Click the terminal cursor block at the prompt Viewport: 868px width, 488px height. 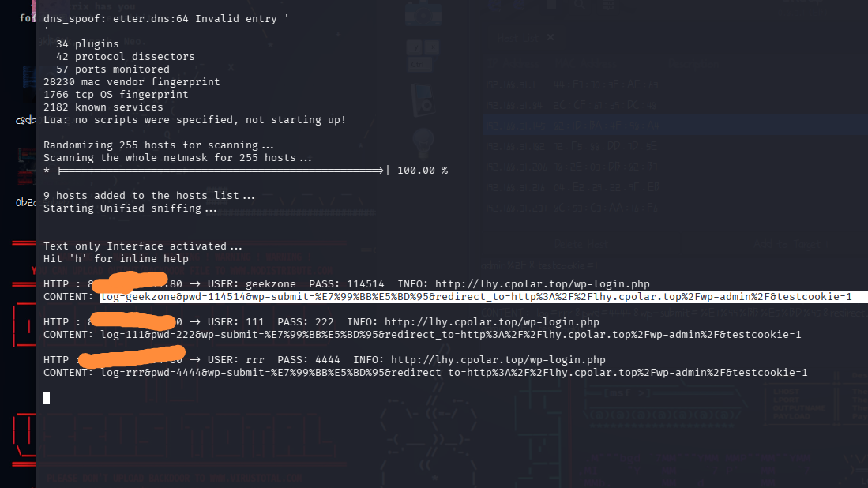click(47, 397)
